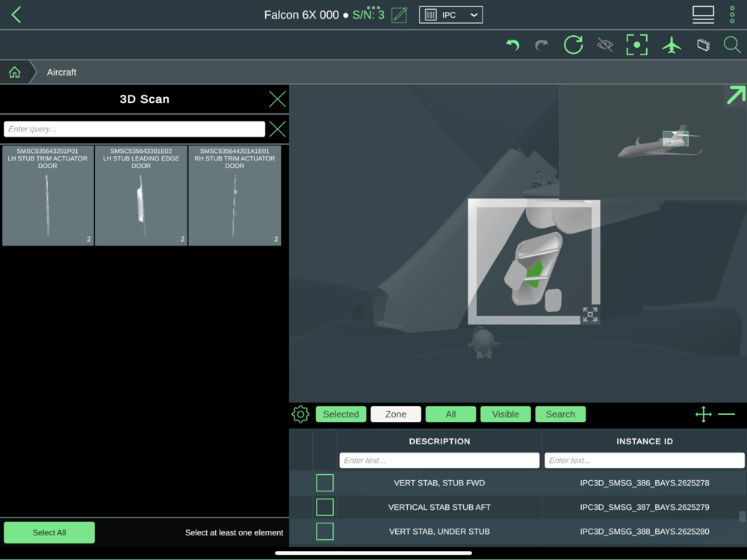
Task: Switch to the Search tab
Action: point(560,414)
